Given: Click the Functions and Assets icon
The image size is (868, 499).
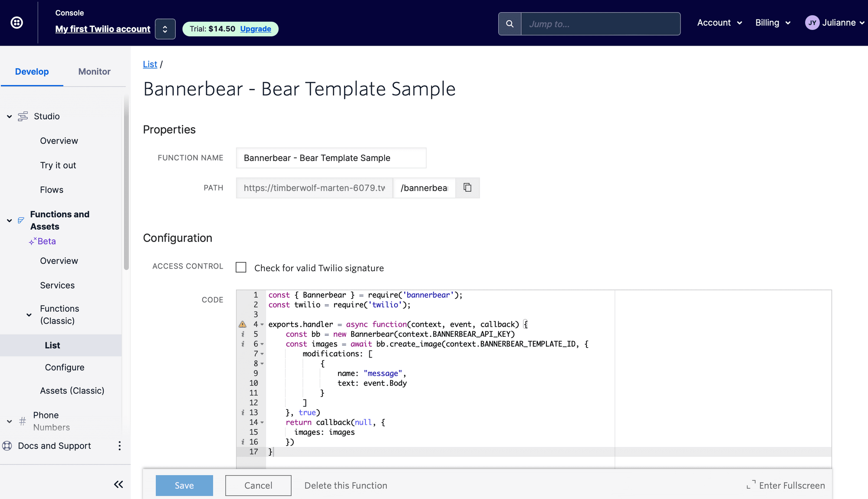Looking at the screenshot, I should pos(21,220).
